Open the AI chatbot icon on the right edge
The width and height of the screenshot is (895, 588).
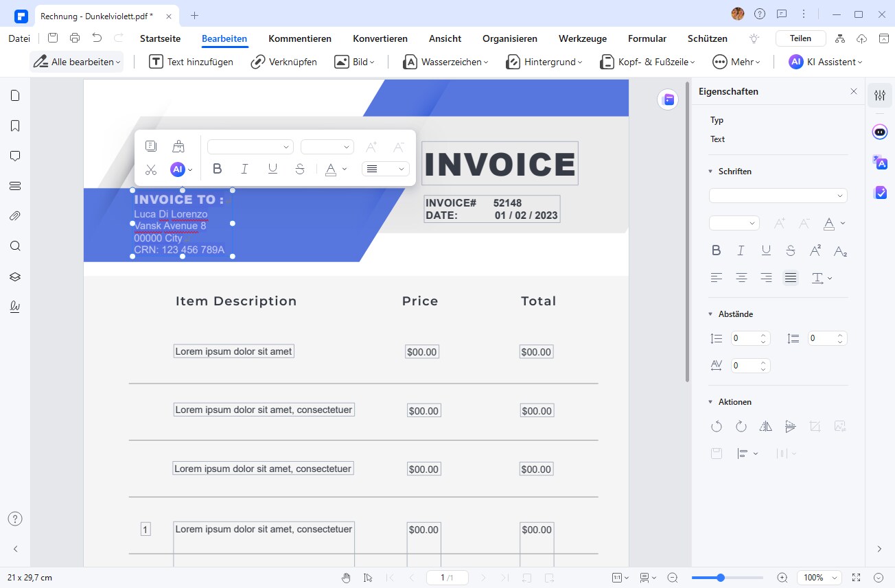point(880,132)
